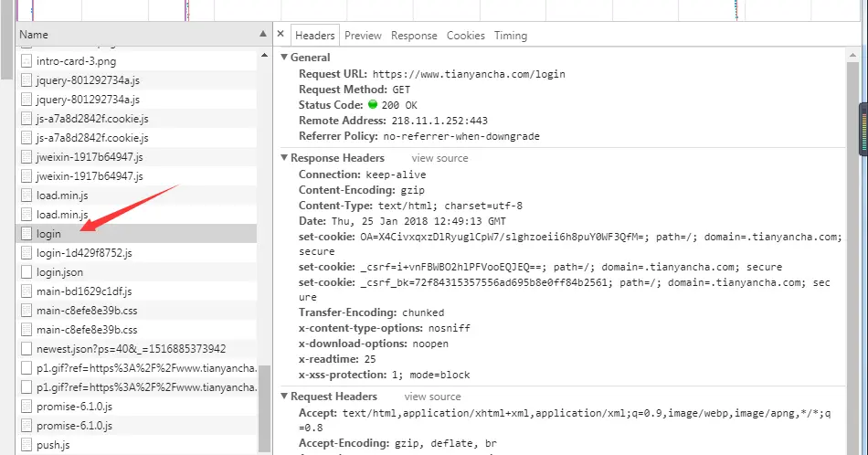Click the Request URL value
The image size is (868, 455).
coord(469,74)
